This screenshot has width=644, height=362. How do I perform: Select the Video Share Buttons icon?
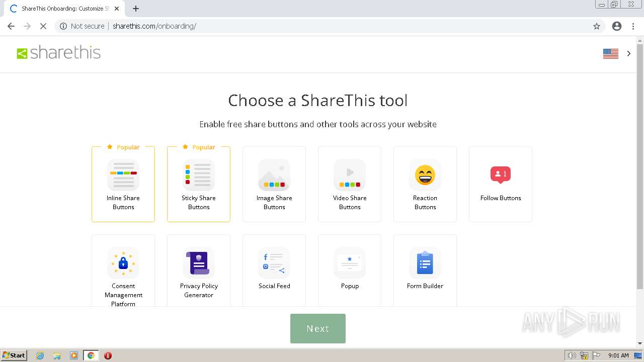(x=350, y=175)
